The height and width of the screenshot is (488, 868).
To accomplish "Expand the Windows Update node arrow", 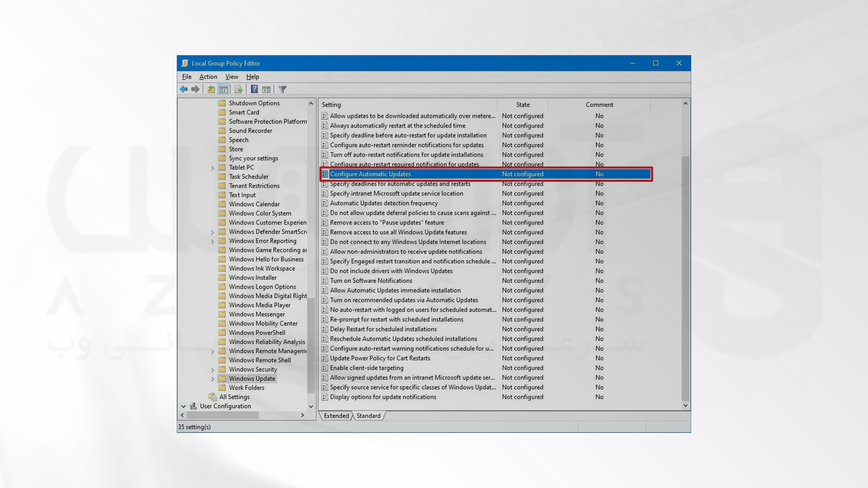I will [x=212, y=379].
